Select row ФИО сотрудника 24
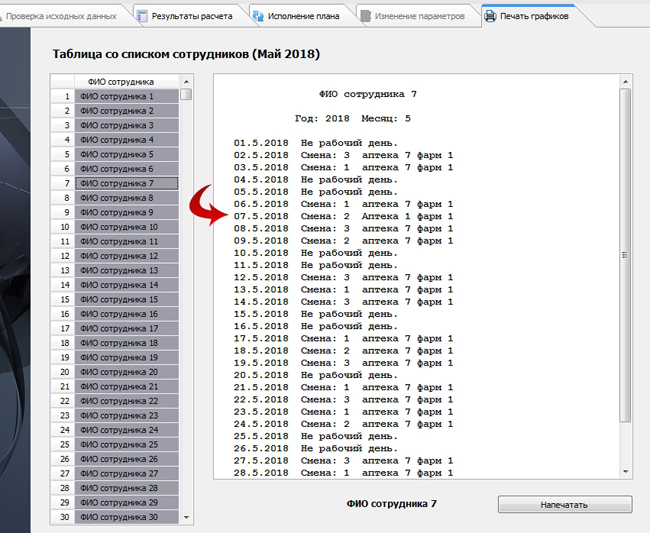This screenshot has width=650, height=533. (x=126, y=430)
